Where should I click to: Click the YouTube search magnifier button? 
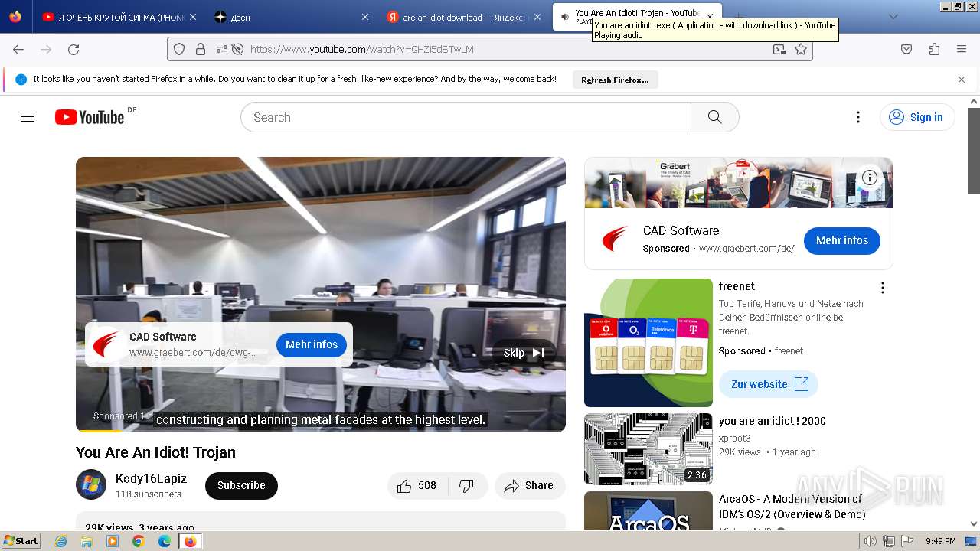pos(714,117)
